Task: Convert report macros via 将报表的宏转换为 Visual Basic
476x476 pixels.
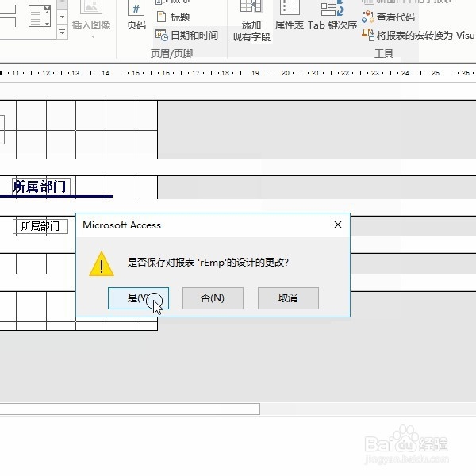Action: pyautogui.click(x=418, y=35)
